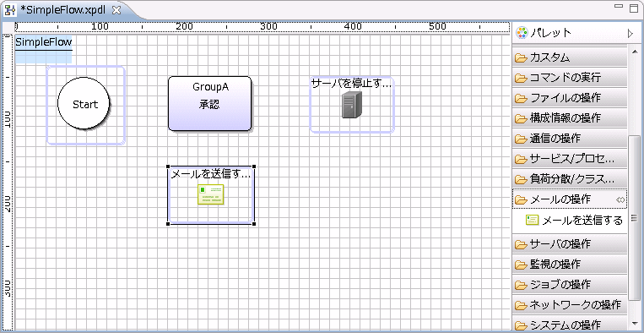The height and width of the screenshot is (333, 644).
Task: Collapse the メールの操作 palette drawer
Action: (570, 199)
